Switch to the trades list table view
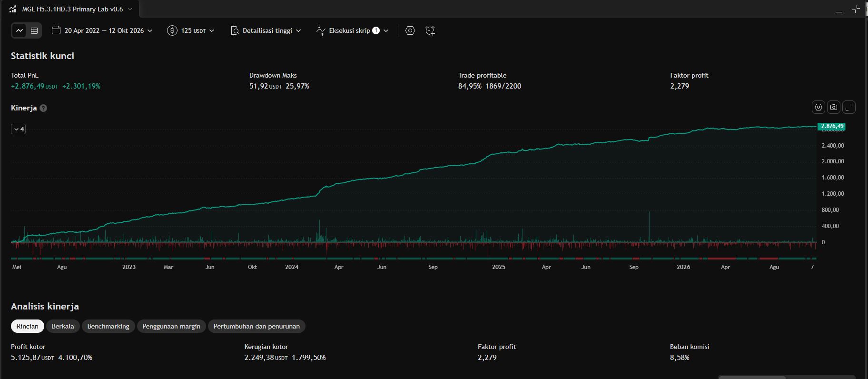Image resolution: width=868 pixels, height=379 pixels. pos(34,30)
